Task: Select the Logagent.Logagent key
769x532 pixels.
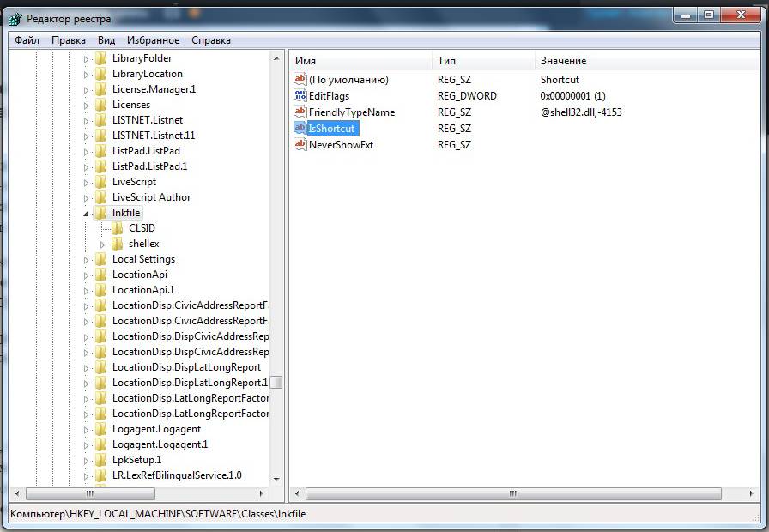Action: tap(156, 429)
